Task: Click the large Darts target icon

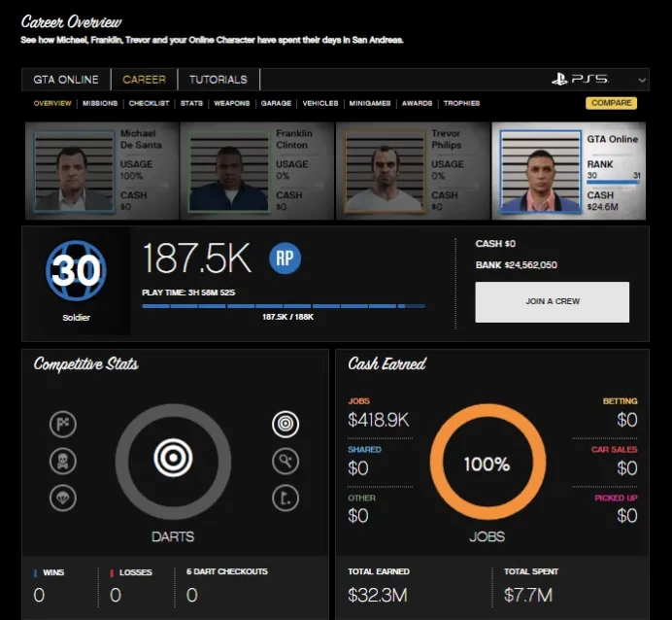Action: click(173, 458)
